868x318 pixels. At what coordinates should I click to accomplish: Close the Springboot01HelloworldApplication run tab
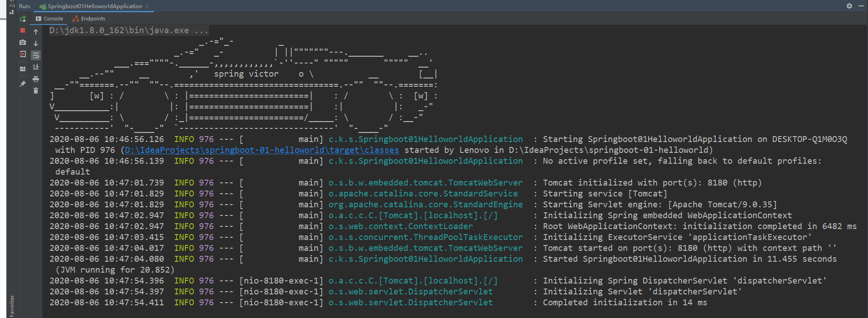(x=147, y=6)
